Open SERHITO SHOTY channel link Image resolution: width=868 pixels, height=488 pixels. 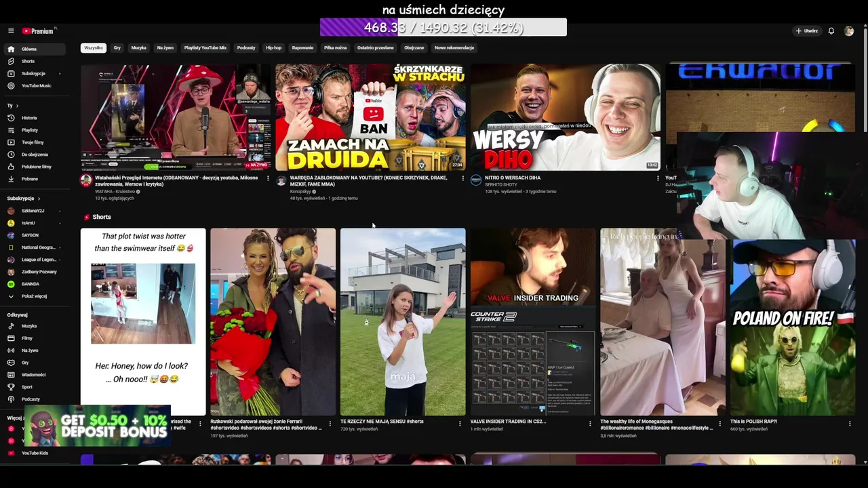click(501, 184)
